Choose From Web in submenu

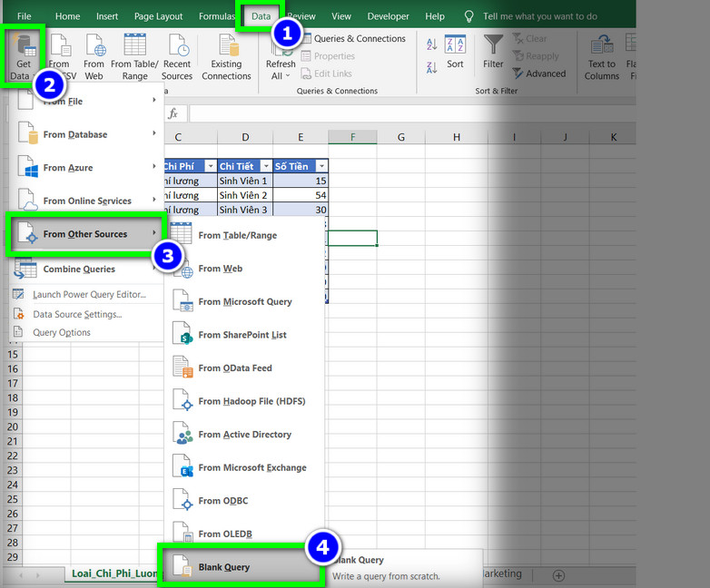pos(244,269)
